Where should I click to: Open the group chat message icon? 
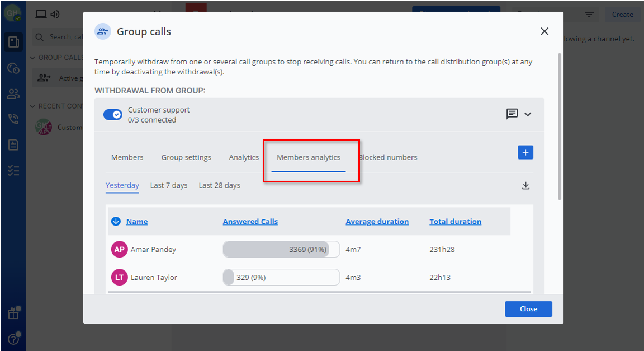pyautogui.click(x=512, y=114)
